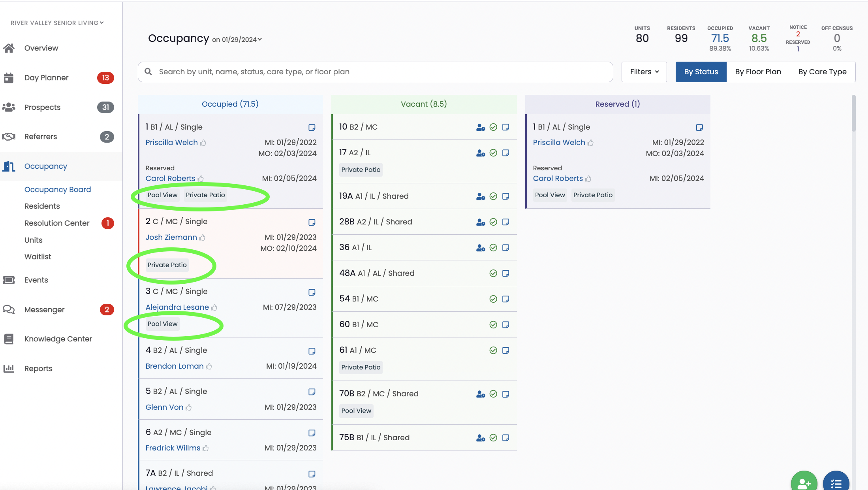Image resolution: width=868 pixels, height=490 pixels.
Task: Click the Reports bar chart icon
Action: [9, 368]
